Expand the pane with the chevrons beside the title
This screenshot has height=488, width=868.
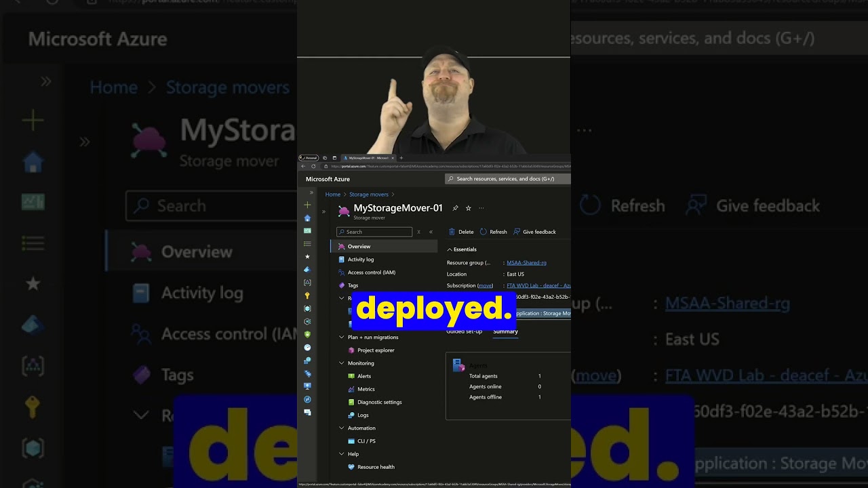[323, 211]
